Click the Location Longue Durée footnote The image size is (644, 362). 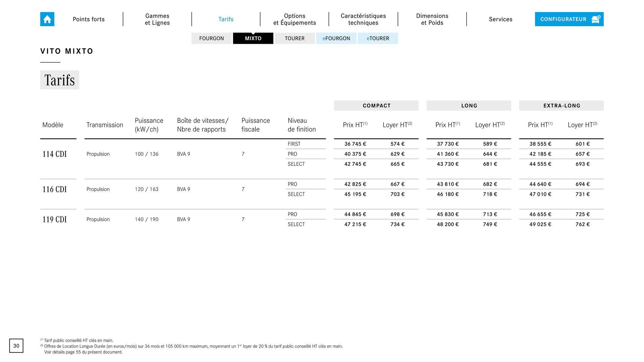(x=191, y=346)
